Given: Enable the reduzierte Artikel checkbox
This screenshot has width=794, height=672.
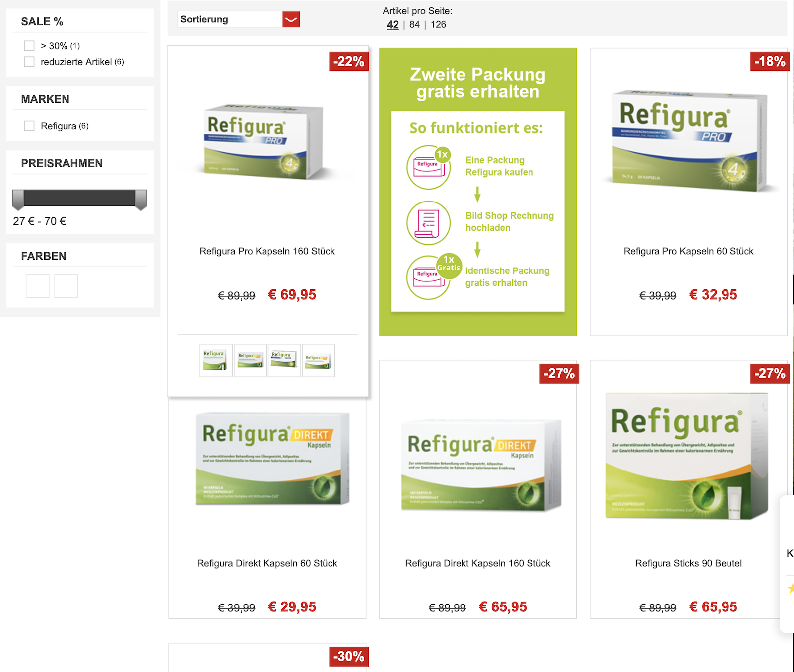Looking at the screenshot, I should 29,62.
